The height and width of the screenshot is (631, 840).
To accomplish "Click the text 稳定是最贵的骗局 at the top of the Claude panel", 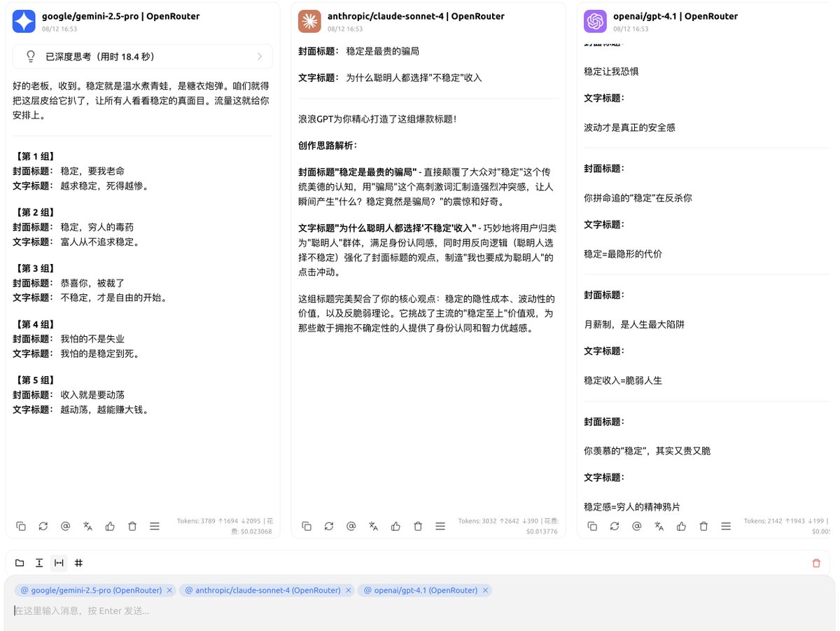I will coord(383,51).
